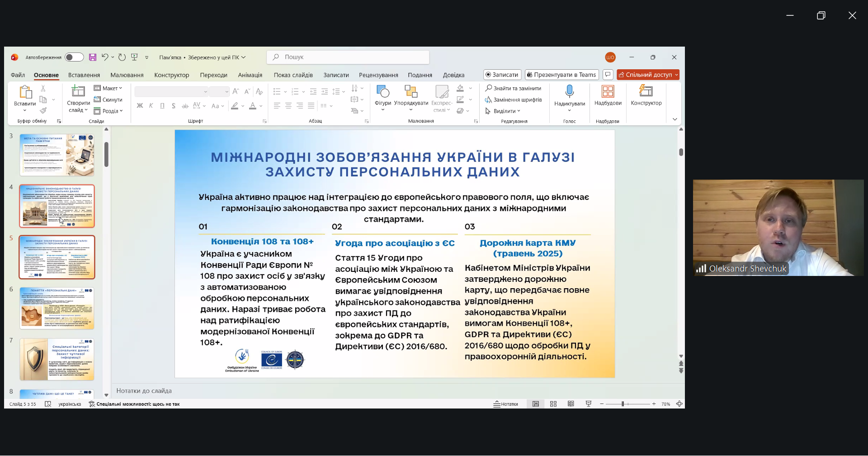This screenshot has width=868, height=456.
Task: Open the file name dropdown 'Пам'ятка'
Action: [x=203, y=57]
